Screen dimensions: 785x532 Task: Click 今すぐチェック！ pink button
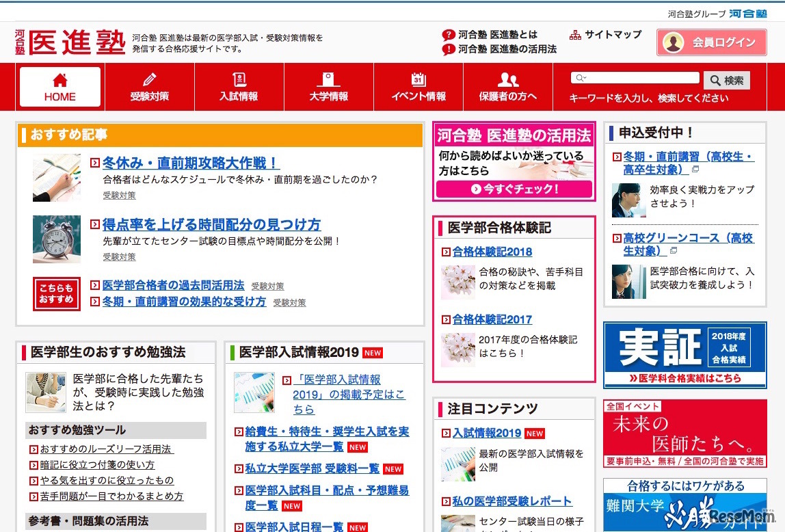pyautogui.click(x=514, y=189)
